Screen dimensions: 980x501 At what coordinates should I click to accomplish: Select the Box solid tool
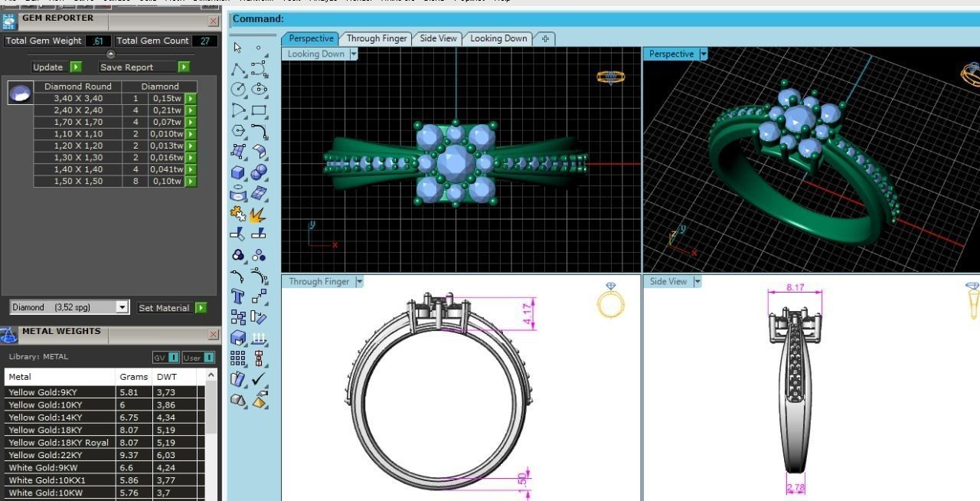click(x=238, y=172)
